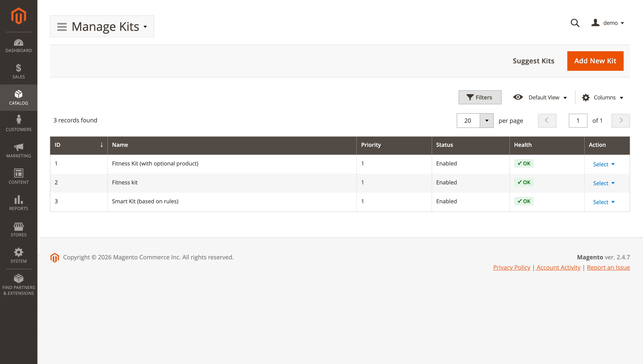Viewport: 643px width, 364px height.
Task: Click the sort arrow in ID column
Action: (102, 145)
